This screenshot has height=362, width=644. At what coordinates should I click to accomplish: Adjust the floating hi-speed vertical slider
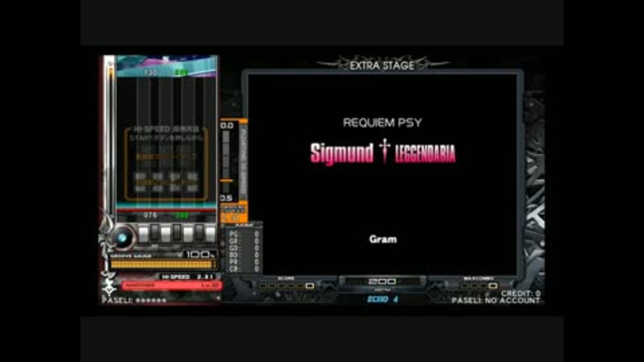226,162
